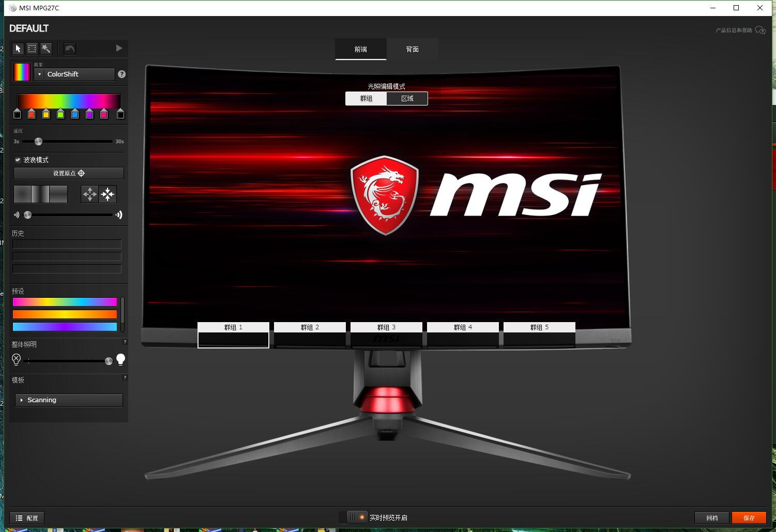This screenshot has height=532, width=776.
Task: Select the last black gradient stop
Action: point(120,114)
